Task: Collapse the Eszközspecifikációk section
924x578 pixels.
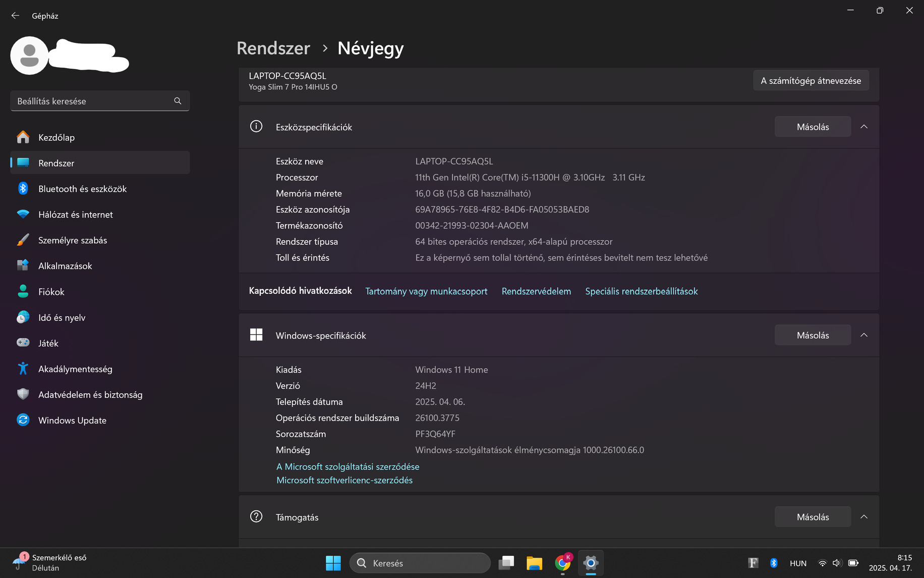Action: coord(864,127)
